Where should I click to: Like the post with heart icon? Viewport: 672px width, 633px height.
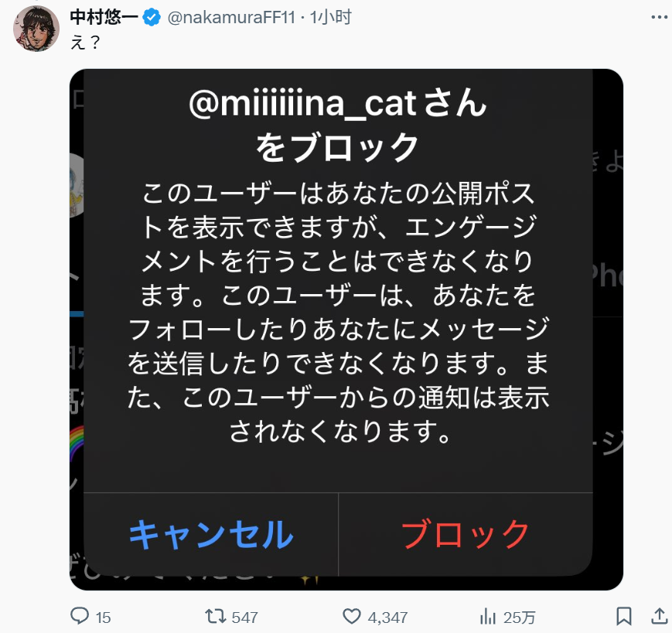pyautogui.click(x=351, y=616)
